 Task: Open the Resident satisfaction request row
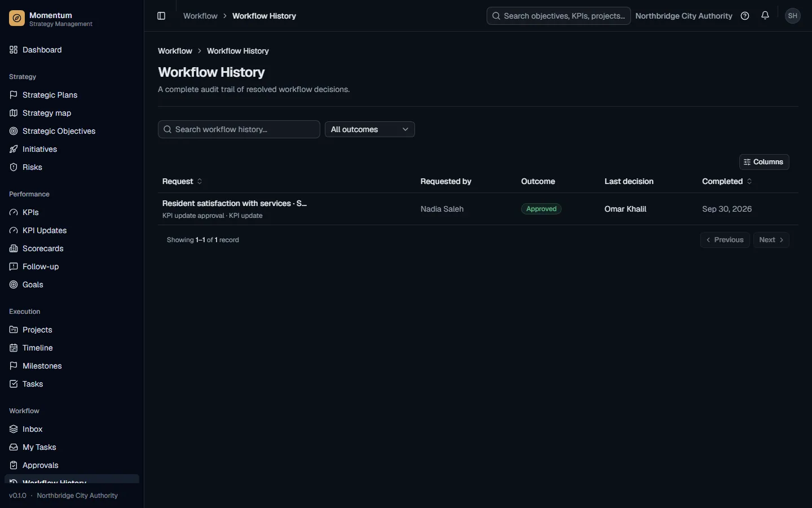pos(478,209)
